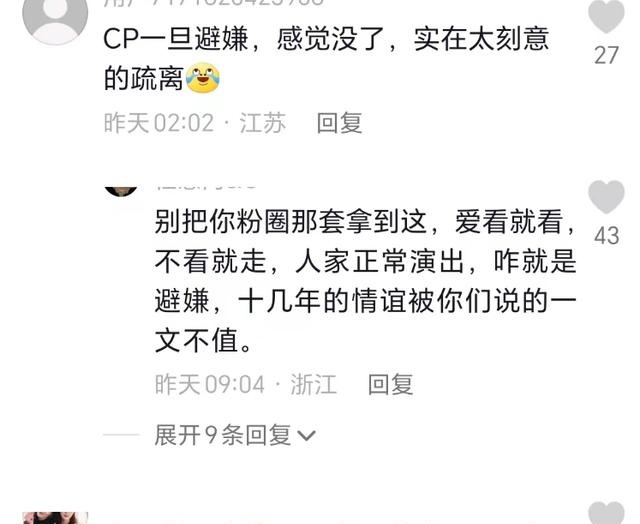Open the photo avatar at the bottom left

[55, 518]
